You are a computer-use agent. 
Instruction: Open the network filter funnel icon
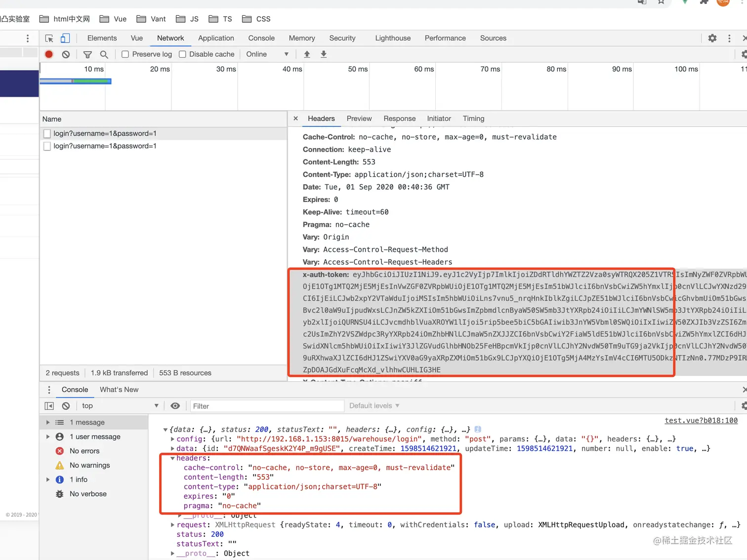(x=87, y=54)
